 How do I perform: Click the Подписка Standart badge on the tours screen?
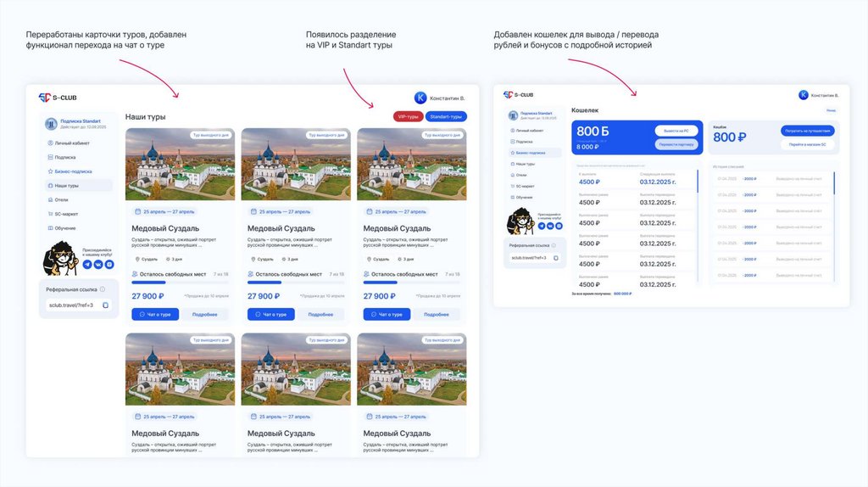pyautogui.click(x=75, y=124)
